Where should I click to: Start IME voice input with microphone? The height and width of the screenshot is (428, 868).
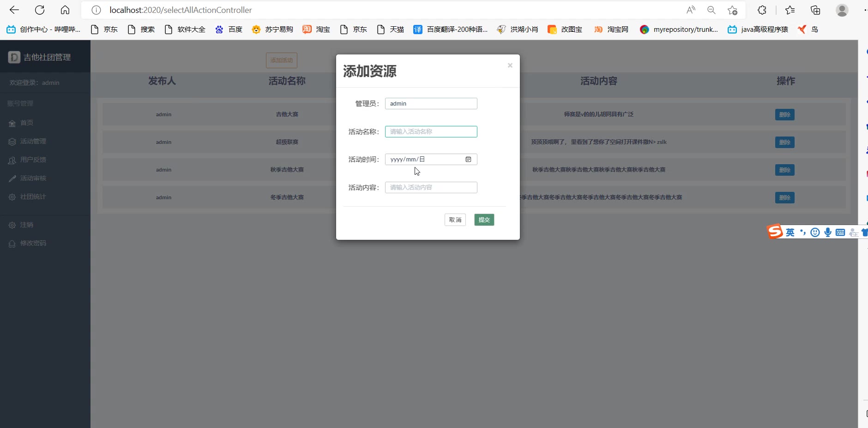[x=828, y=232]
